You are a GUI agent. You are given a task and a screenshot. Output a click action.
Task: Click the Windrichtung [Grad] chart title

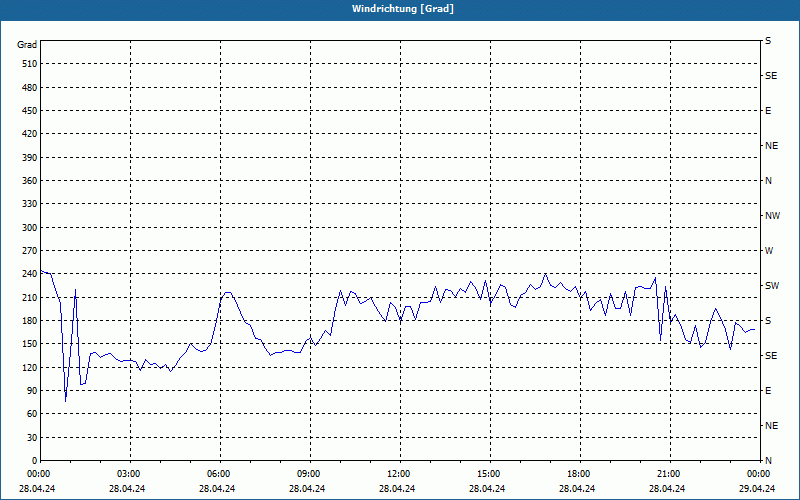click(x=403, y=9)
